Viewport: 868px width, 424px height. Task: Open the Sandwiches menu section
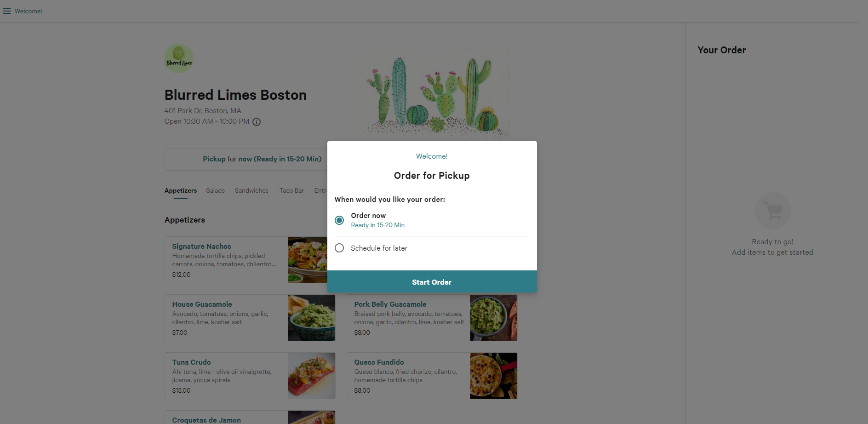251,190
